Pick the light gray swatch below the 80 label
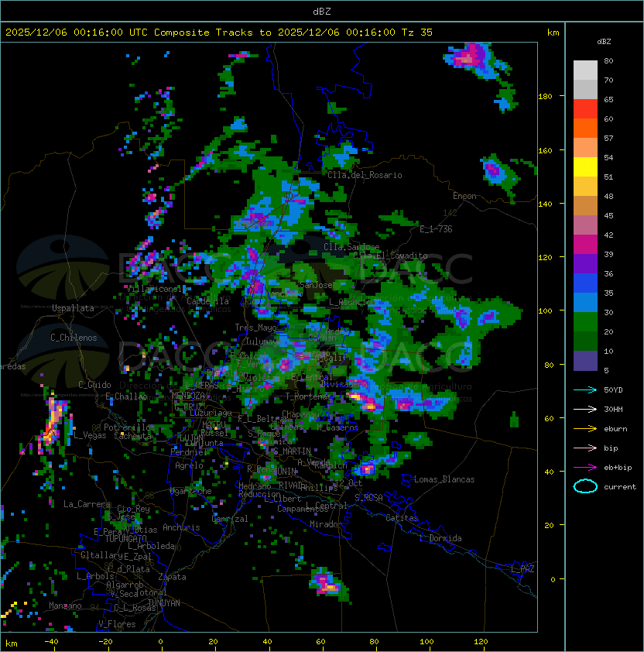Screen dimensions: 644x652 pos(585,70)
